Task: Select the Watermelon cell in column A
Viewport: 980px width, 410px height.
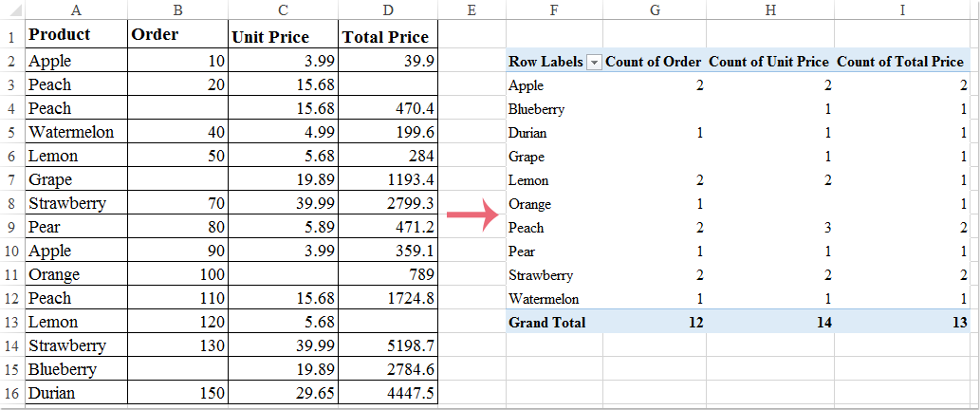Action: coord(75,132)
